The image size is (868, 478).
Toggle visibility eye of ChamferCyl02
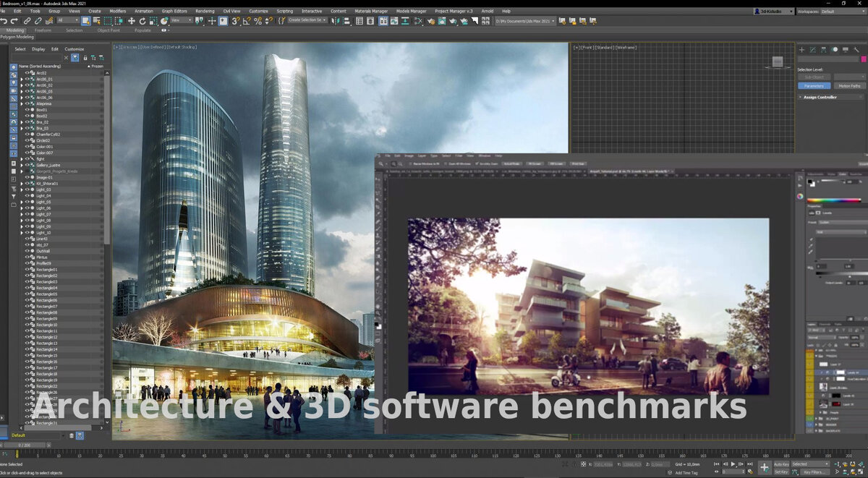pos(27,135)
